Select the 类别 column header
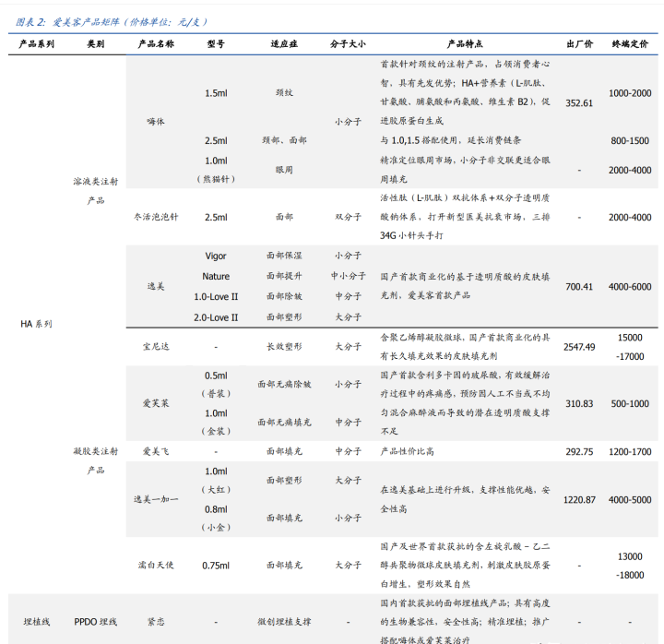This screenshot has width=664, height=644. (x=96, y=43)
